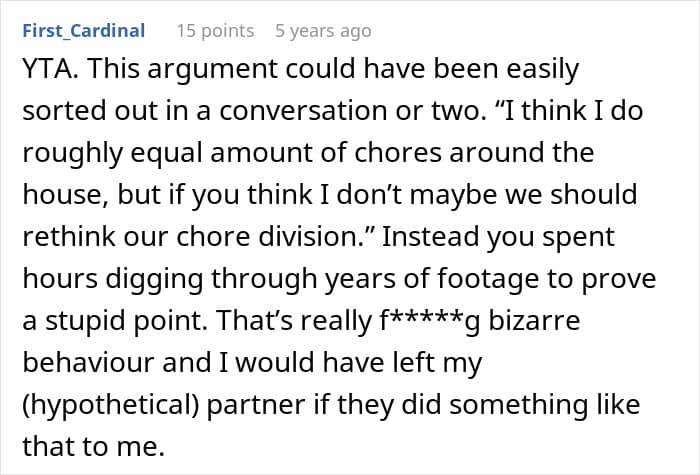The height and width of the screenshot is (475, 700).
Task: Click the phrase "sorted out" in the comment
Action: (82, 113)
